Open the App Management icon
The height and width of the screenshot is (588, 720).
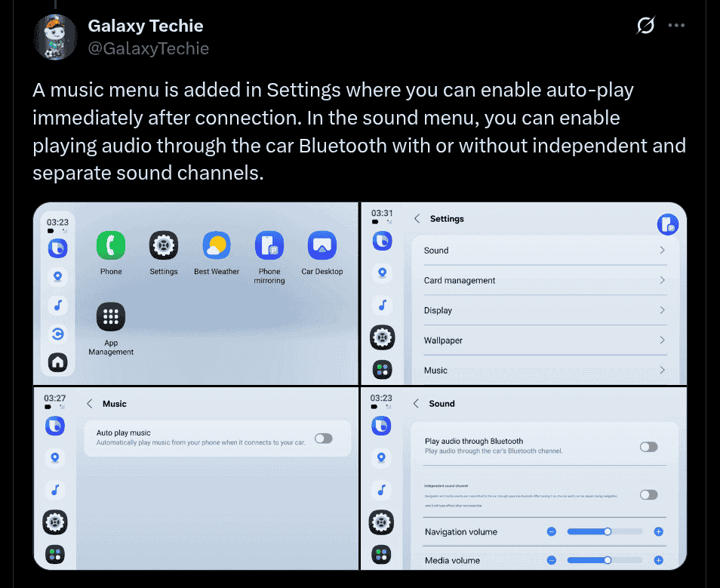point(111,318)
